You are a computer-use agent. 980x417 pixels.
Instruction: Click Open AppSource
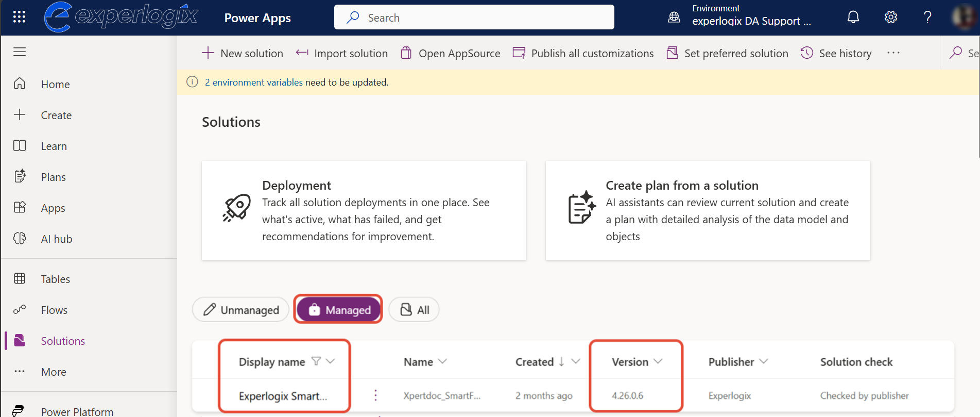[451, 53]
